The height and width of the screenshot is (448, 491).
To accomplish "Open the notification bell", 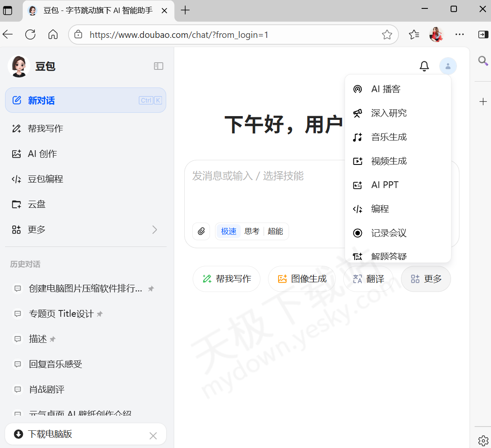I will [424, 66].
